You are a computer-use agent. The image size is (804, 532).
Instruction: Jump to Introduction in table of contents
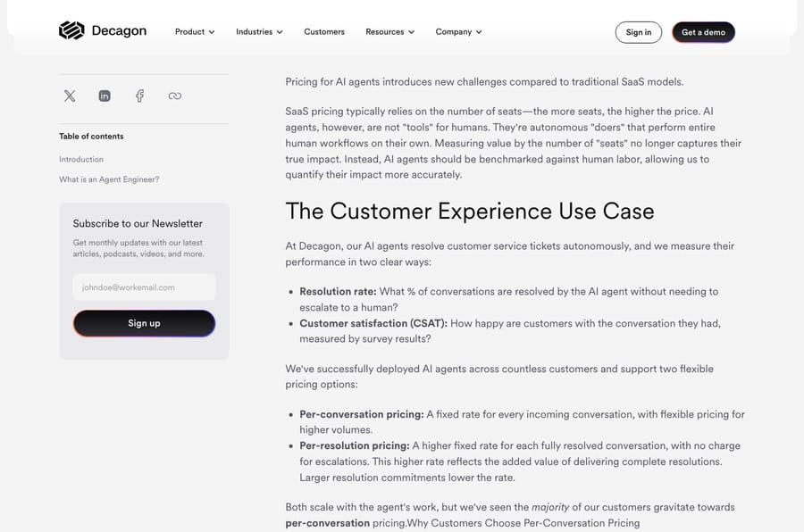point(81,160)
